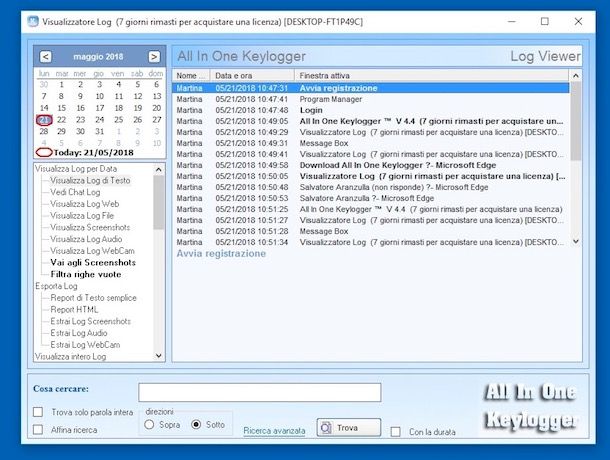The height and width of the screenshot is (460, 610).
Task: Select the Sotto direction radio button
Action: point(196,425)
